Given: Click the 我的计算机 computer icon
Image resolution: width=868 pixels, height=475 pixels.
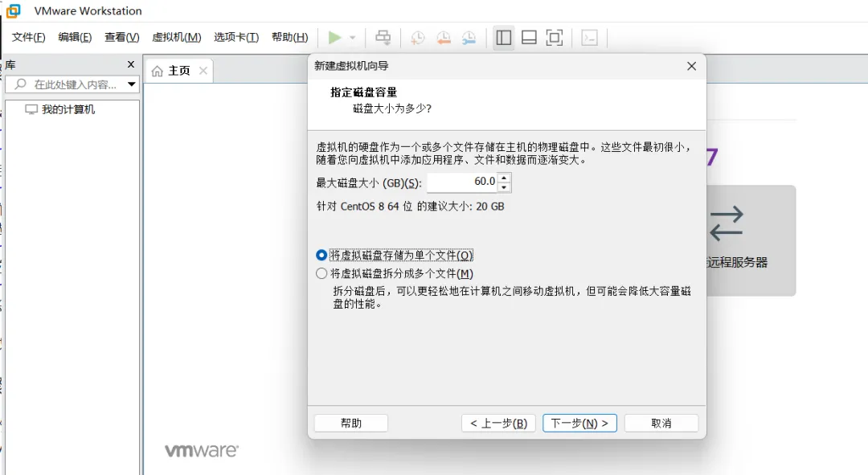Looking at the screenshot, I should pos(31,109).
